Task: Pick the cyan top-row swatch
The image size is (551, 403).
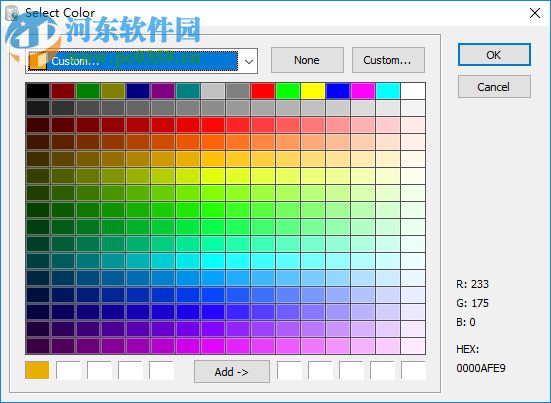Action: [x=388, y=91]
